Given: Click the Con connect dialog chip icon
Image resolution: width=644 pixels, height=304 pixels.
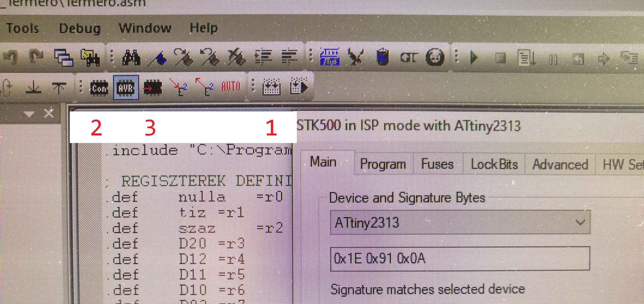Looking at the screenshot, I should point(99,88).
